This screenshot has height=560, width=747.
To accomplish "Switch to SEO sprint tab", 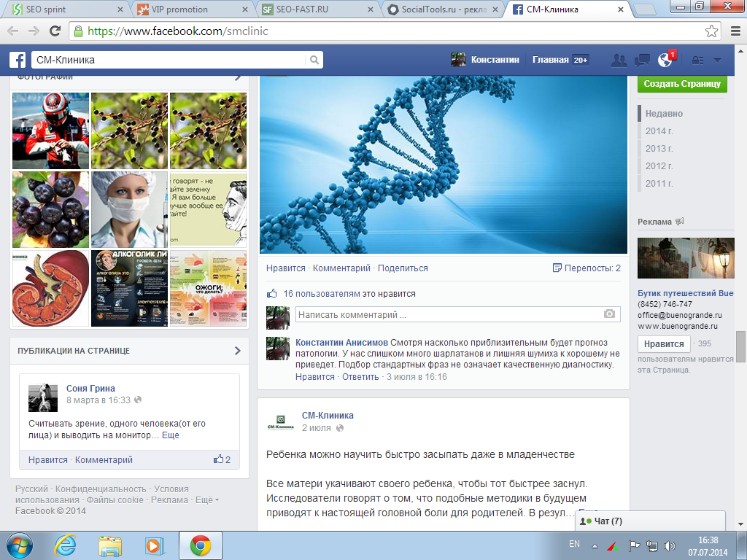I will [66, 9].
